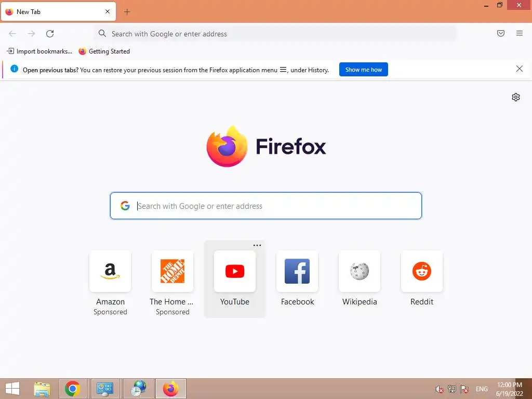Open Import bookmarks from bookmarks toolbar
532x399 pixels.
tap(39, 51)
